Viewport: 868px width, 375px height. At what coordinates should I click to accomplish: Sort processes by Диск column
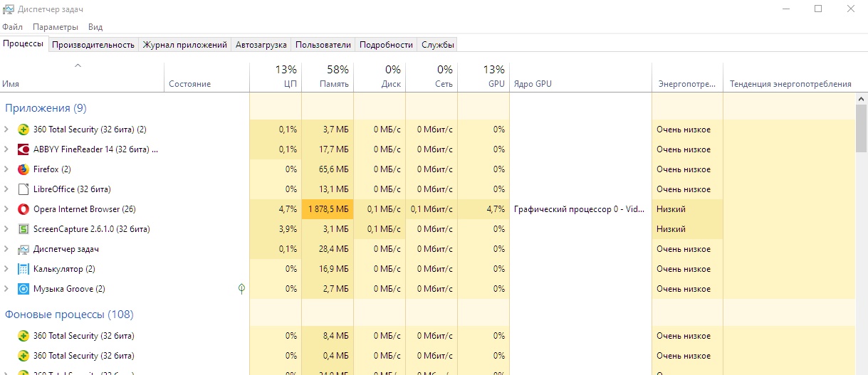click(380, 77)
